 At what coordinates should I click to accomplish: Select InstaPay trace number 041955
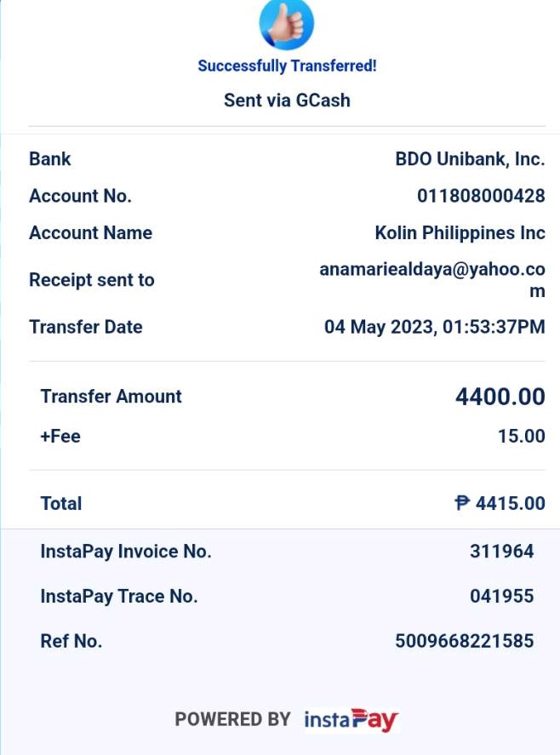pyautogui.click(x=501, y=597)
